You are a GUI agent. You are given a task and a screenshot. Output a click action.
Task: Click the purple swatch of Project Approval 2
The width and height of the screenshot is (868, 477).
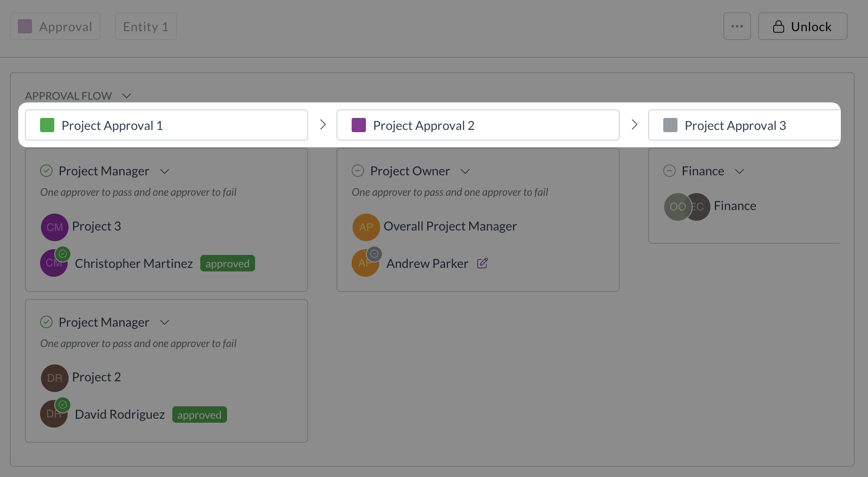359,125
